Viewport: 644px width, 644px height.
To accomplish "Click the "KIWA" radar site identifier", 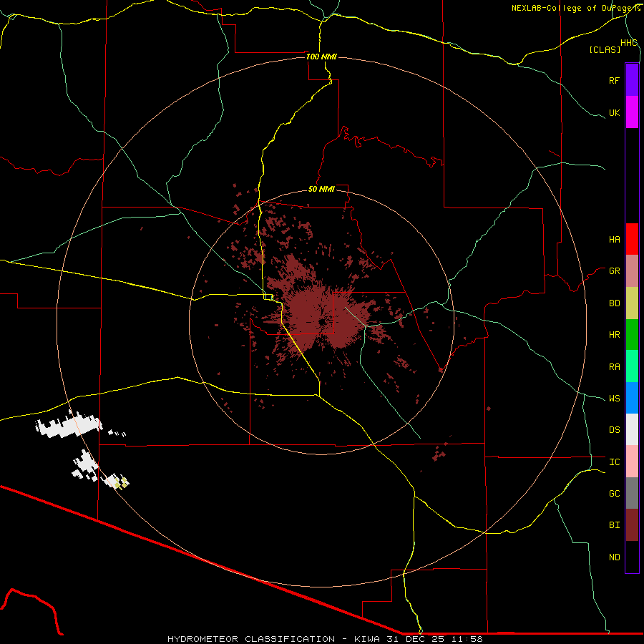I will click(367, 639).
